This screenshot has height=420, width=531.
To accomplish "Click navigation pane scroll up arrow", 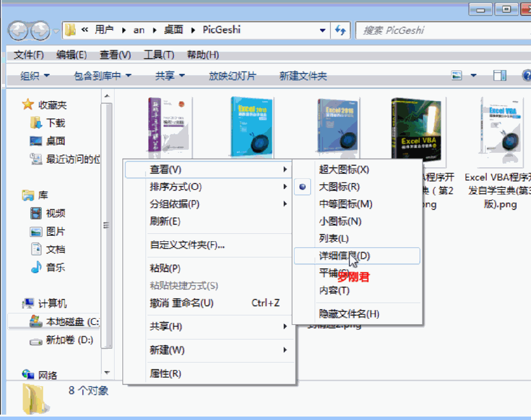I will pos(107,96).
